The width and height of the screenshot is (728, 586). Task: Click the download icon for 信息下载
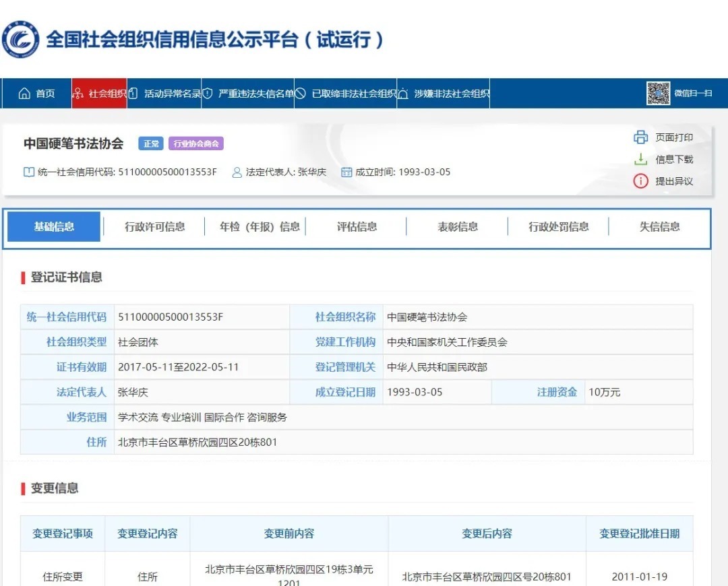640,160
